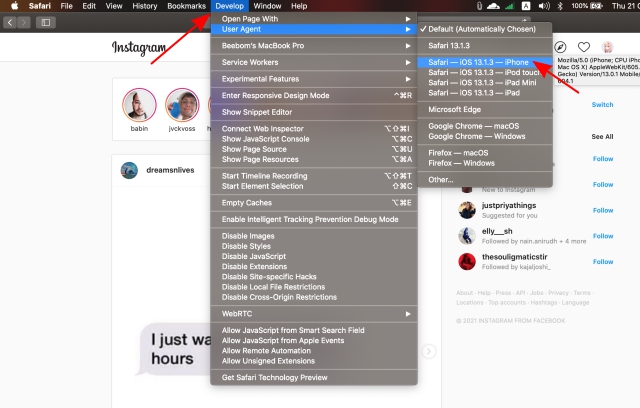640x408 pixels.
Task: Choose Safari — iOS 13.1.3 — iPad Mini
Action: coord(485,82)
